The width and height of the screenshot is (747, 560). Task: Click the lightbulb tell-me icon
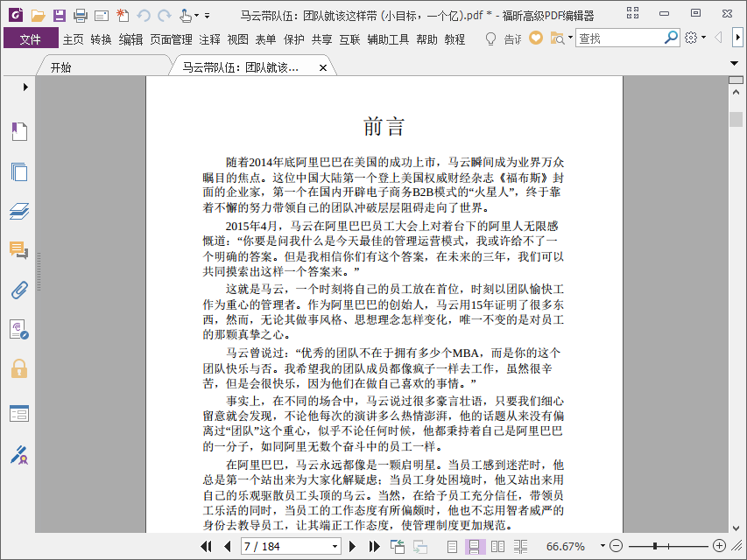[x=490, y=38]
